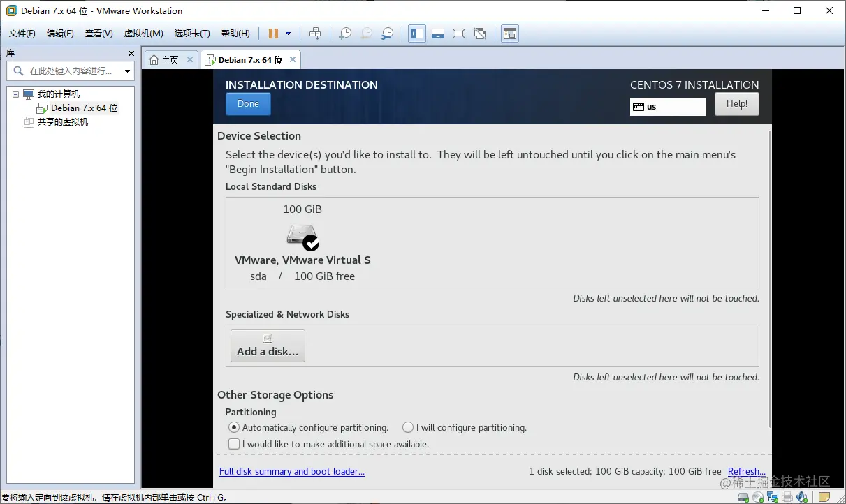Open Full disk summary and boot loader link
This screenshot has height=504, width=846.
[292, 472]
